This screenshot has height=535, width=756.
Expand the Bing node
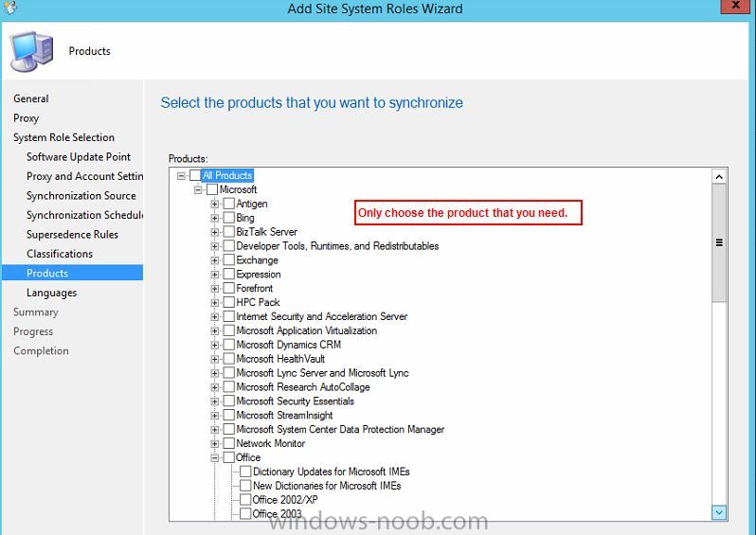click(x=215, y=218)
